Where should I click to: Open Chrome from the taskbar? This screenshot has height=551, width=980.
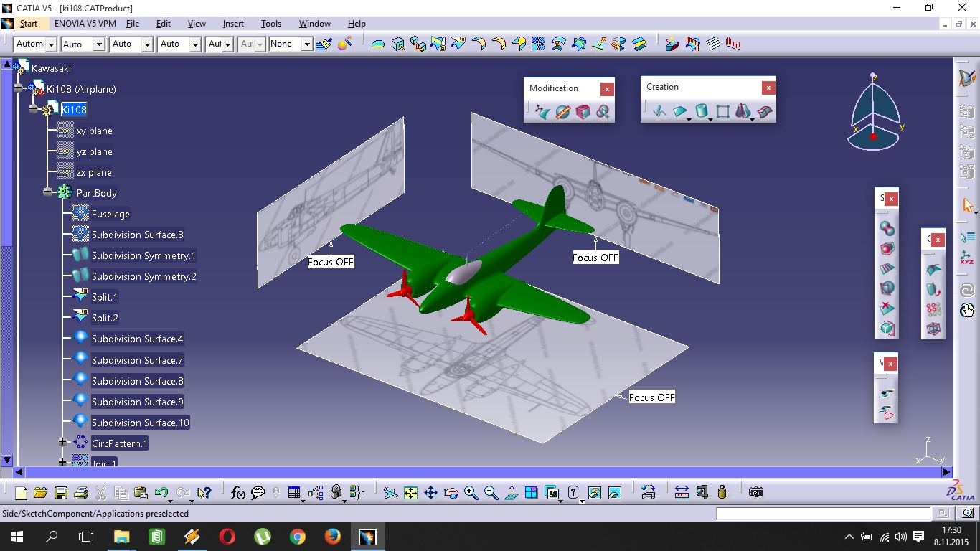[x=297, y=537]
